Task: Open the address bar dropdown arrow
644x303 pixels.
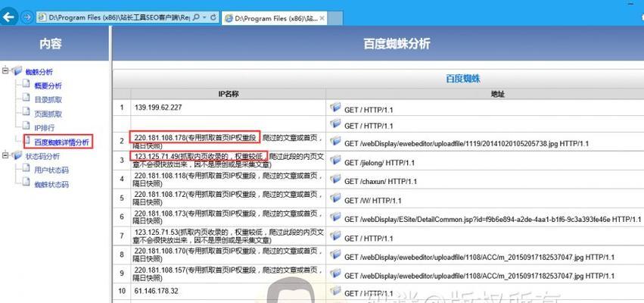Action: [x=204, y=17]
